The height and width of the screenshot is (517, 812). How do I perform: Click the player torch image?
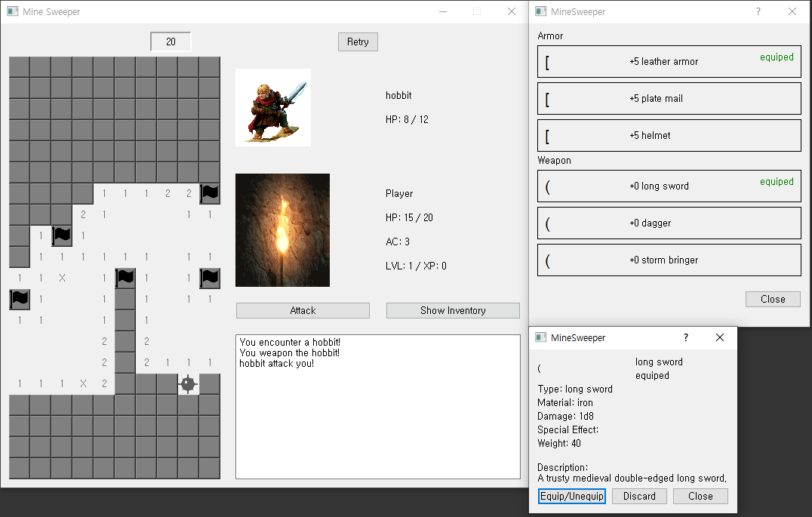282,230
